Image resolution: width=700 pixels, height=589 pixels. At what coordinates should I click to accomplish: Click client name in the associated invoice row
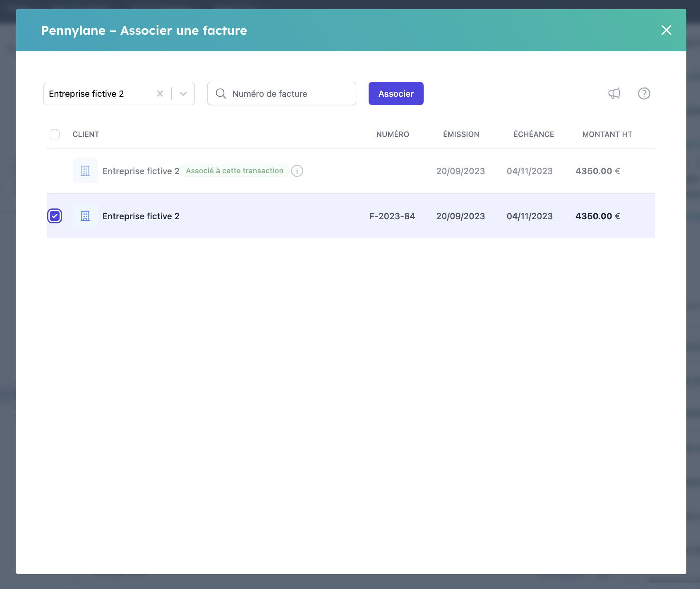pyautogui.click(x=141, y=171)
